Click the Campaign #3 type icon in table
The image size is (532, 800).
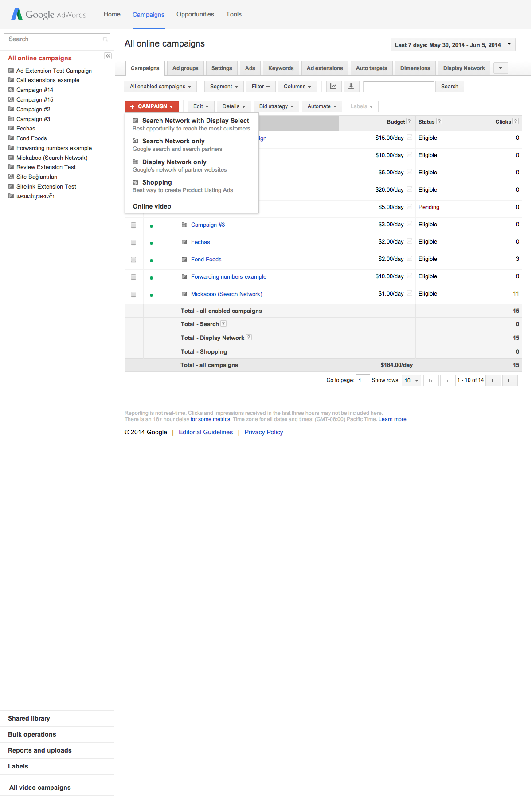184,225
